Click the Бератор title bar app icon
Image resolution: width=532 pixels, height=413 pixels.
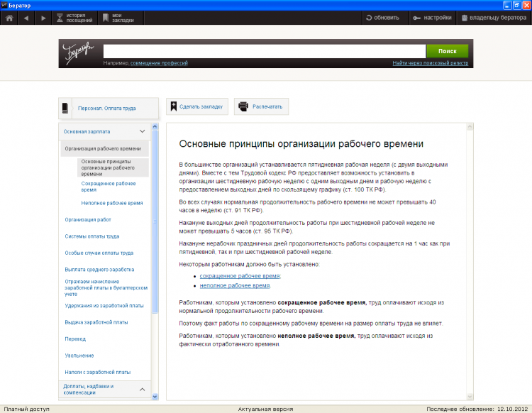pos(4,5)
